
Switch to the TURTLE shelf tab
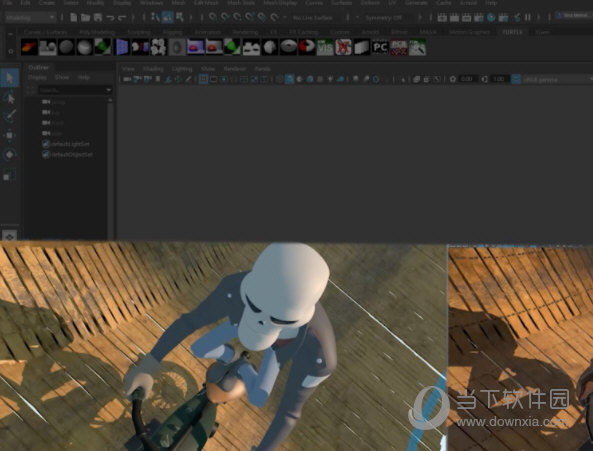[x=512, y=32]
